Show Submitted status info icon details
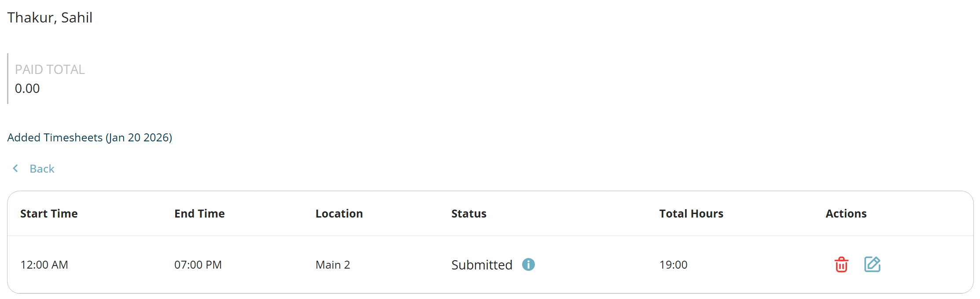Viewport: 980px width, 299px height. [x=528, y=264]
